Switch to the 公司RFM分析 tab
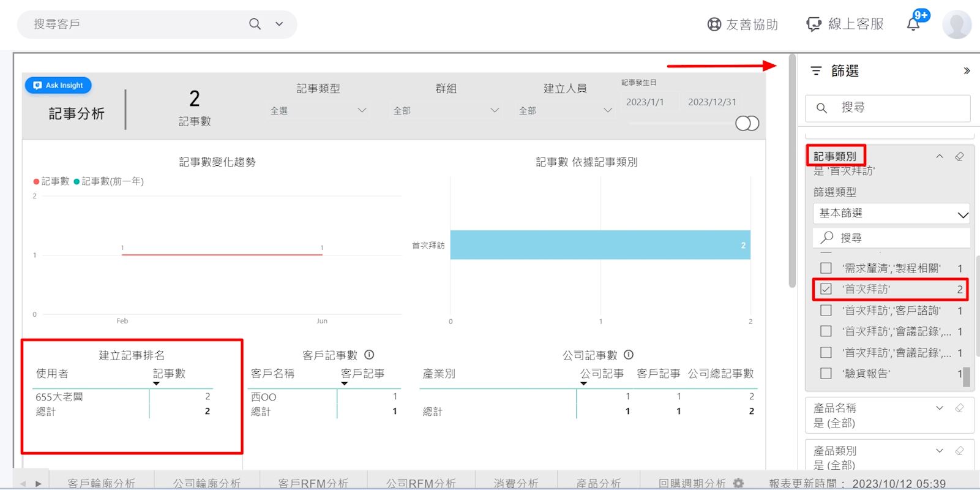Screen dimensions: 980x490 pos(421,483)
